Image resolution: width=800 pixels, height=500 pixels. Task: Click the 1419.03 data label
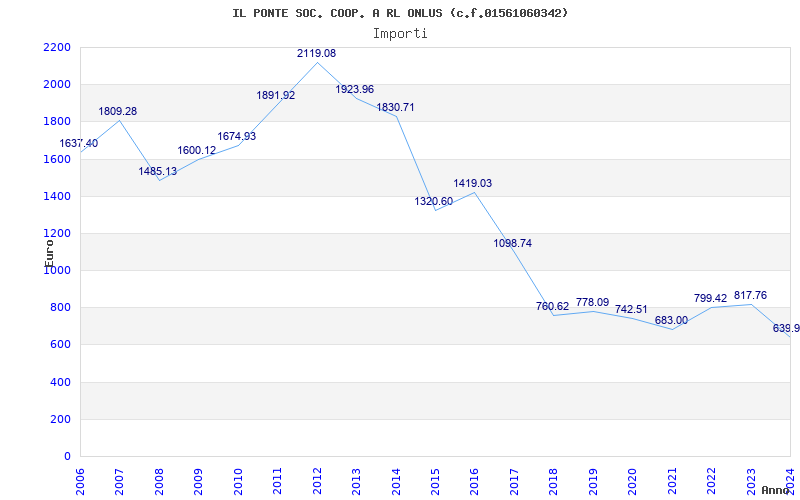coord(473,184)
